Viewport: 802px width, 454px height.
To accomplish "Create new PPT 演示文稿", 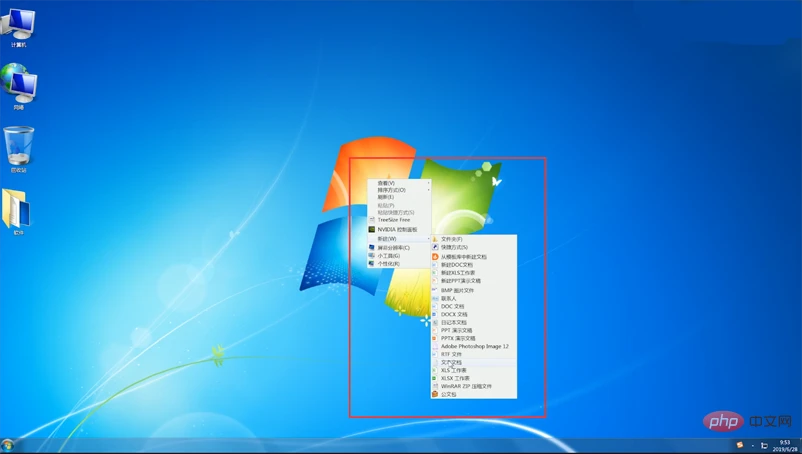I will [474, 330].
